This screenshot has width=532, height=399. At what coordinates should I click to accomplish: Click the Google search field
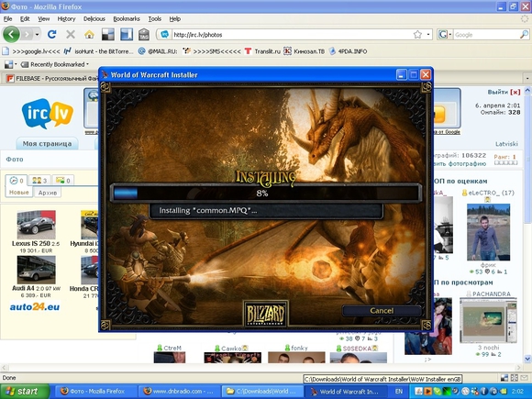(486, 35)
